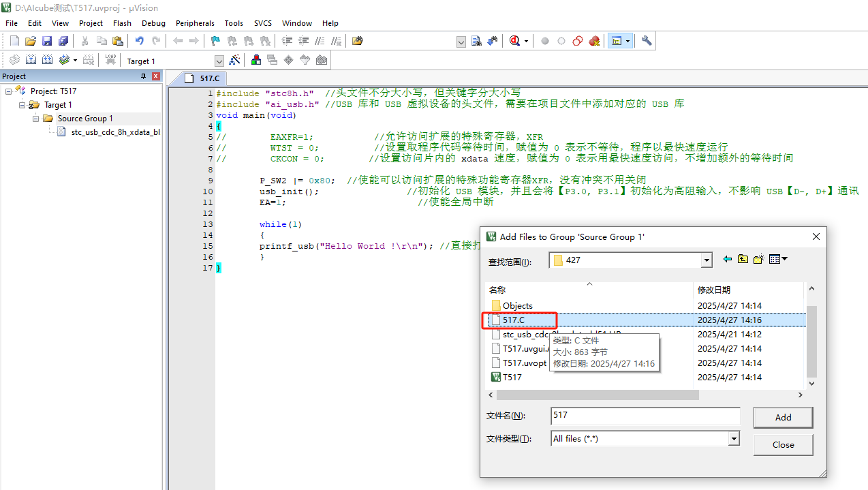This screenshot has height=490, width=868.
Task: Click the Indent selected lines icon
Action: (287, 41)
